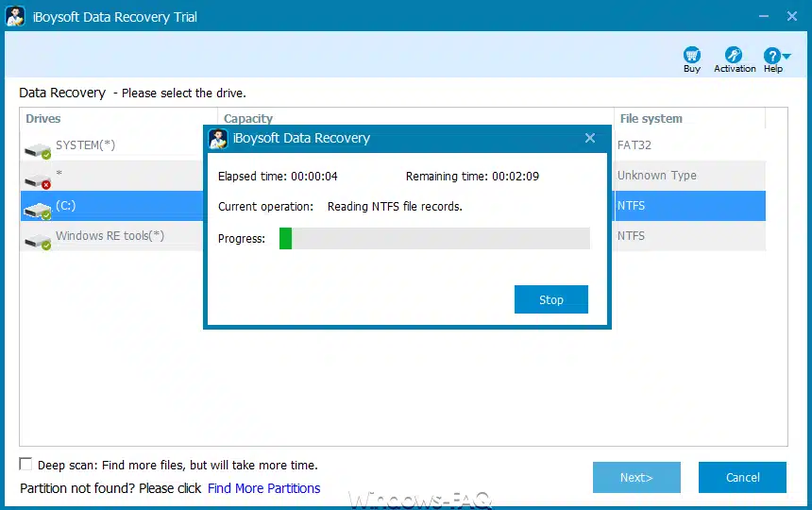
Task: Open the Activation key icon
Action: (x=734, y=55)
